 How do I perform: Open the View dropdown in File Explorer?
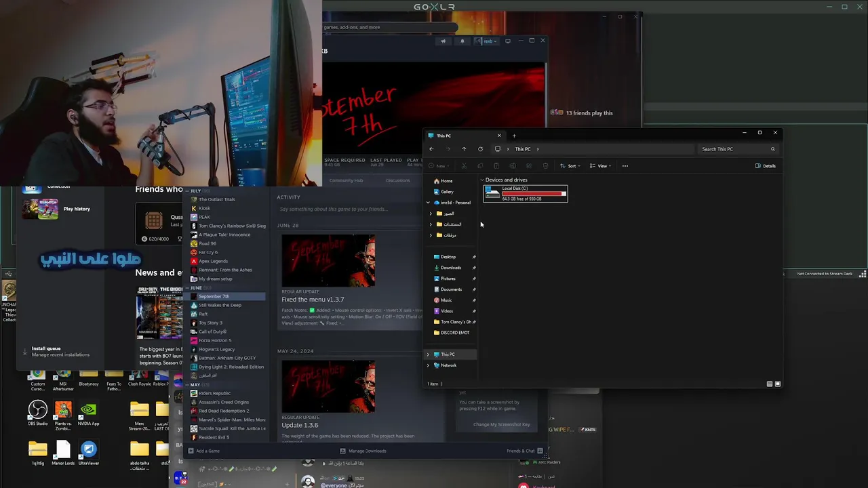pyautogui.click(x=600, y=166)
